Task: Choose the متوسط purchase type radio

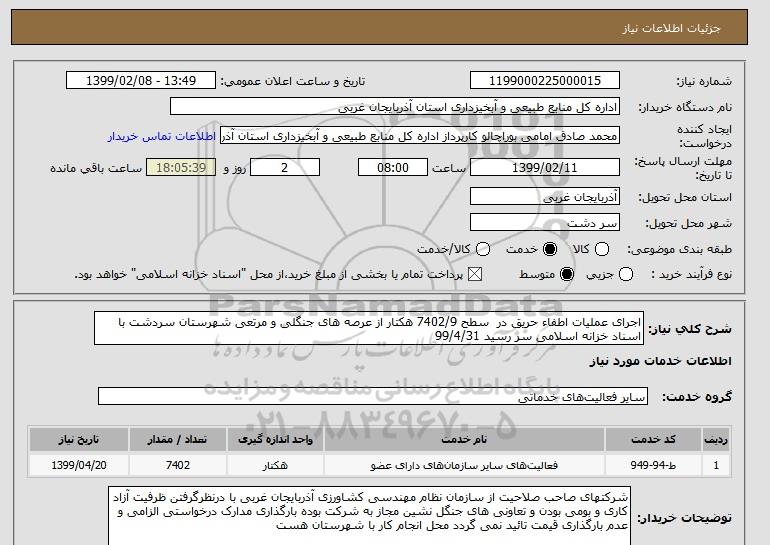Action: [567, 274]
